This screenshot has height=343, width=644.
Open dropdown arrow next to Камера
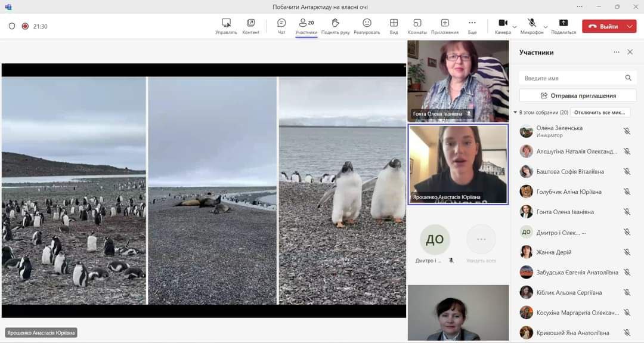pos(515,27)
